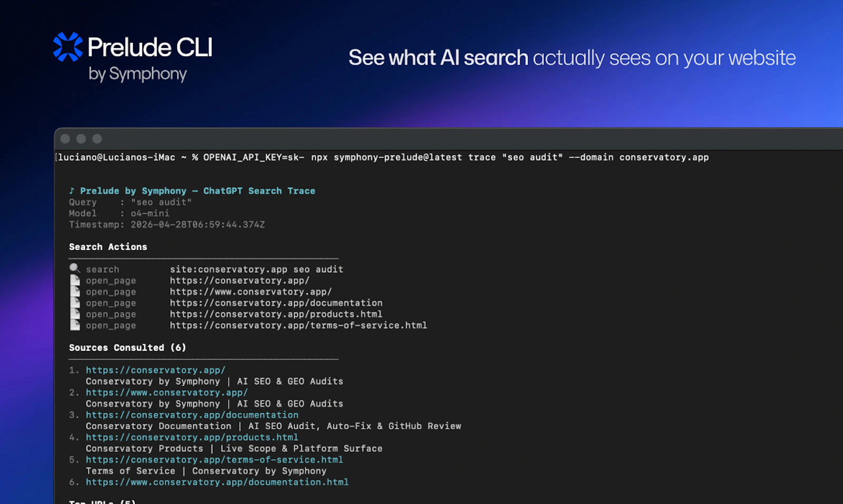Maximize the terminal using the third traffic light
The width and height of the screenshot is (843, 504).
click(x=97, y=139)
